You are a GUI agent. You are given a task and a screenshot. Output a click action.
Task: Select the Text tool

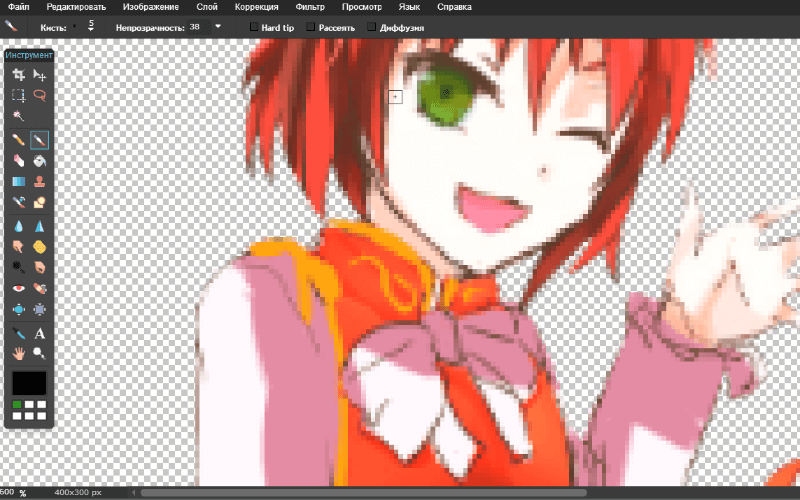pos(40,332)
